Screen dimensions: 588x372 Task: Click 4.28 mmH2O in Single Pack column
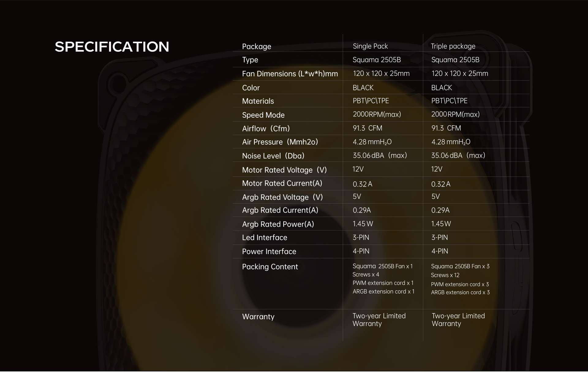[x=372, y=142]
